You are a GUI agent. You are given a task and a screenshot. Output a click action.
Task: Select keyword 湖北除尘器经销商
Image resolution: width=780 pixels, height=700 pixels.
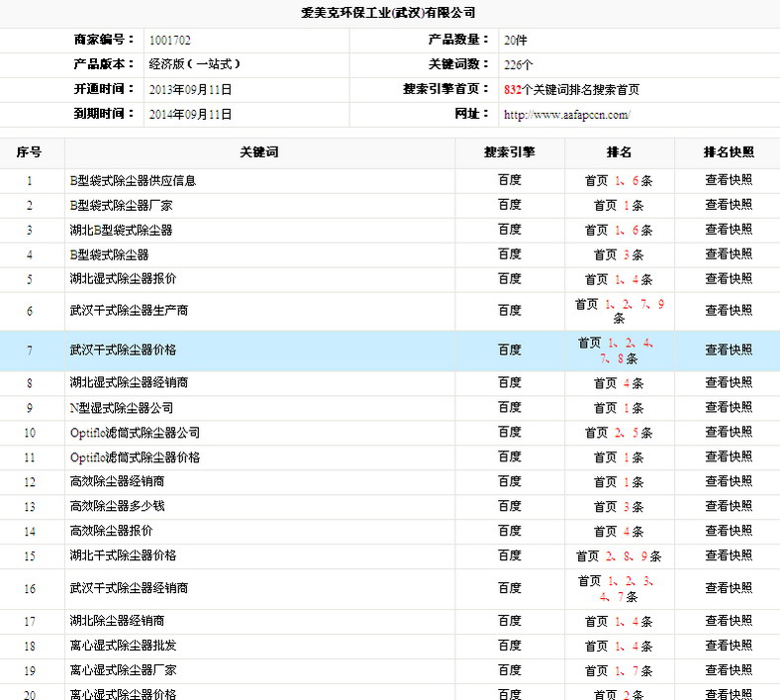pos(117,621)
